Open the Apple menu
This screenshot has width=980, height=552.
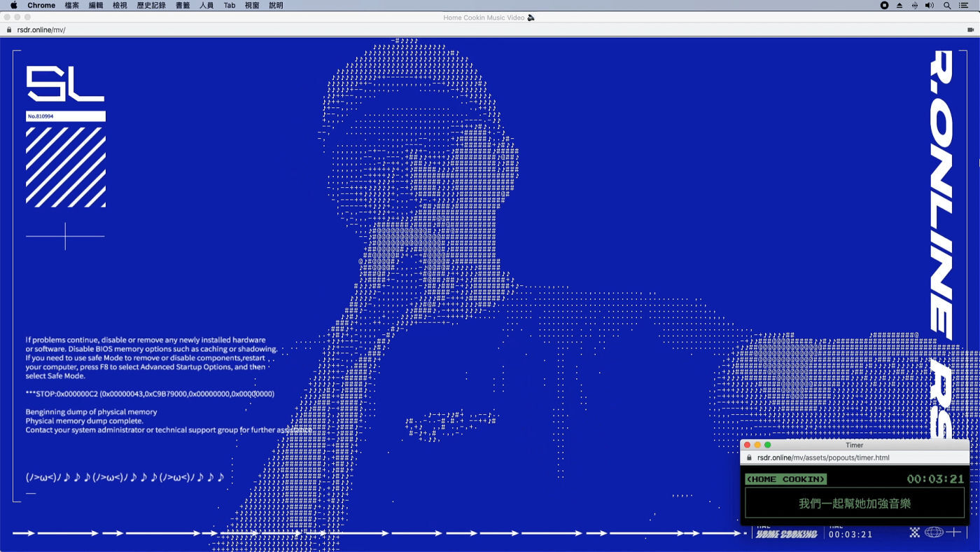(x=13, y=6)
